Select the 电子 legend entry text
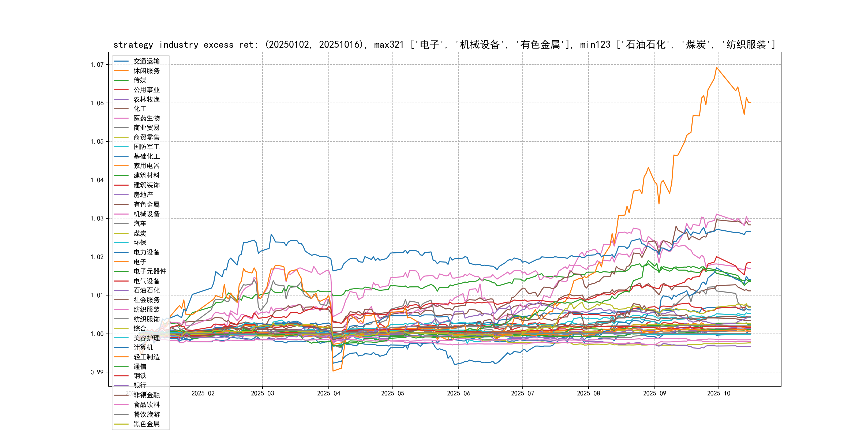Viewport: 868px width, 434px height. (140, 262)
